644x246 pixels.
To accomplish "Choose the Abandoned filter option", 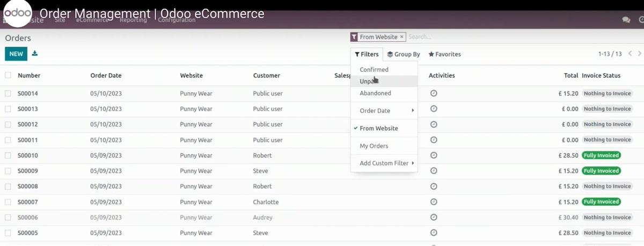I will click(x=375, y=93).
